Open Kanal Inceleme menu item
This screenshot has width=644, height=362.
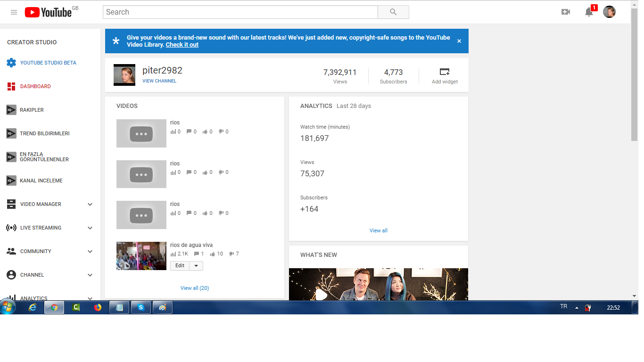[x=41, y=181]
